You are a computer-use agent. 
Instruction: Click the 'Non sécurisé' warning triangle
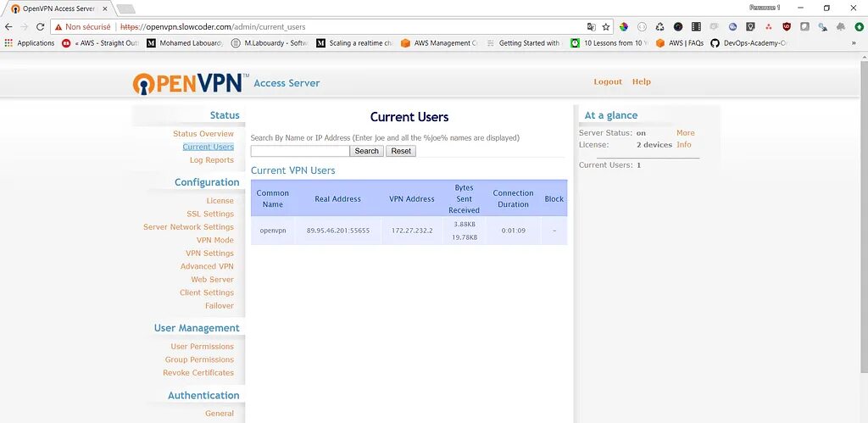pos(58,26)
